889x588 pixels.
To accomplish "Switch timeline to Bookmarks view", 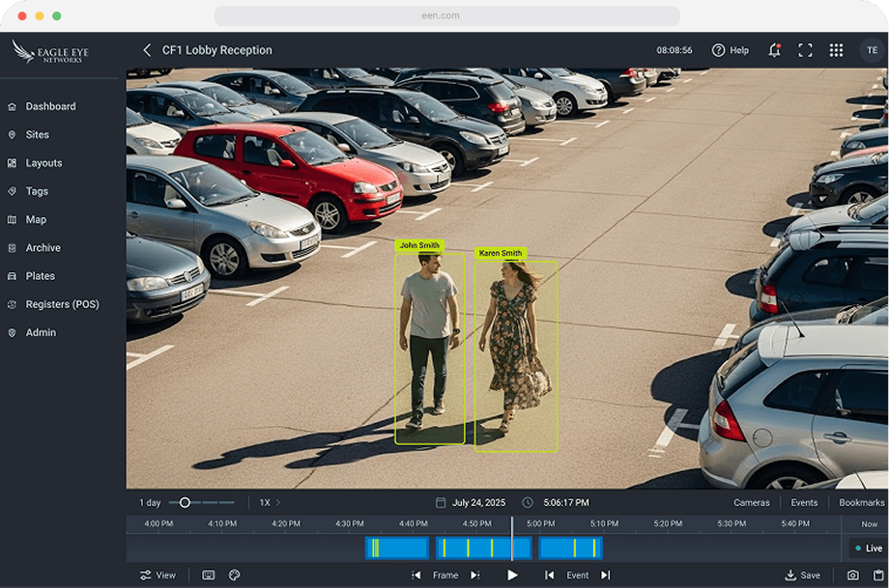I will (863, 502).
